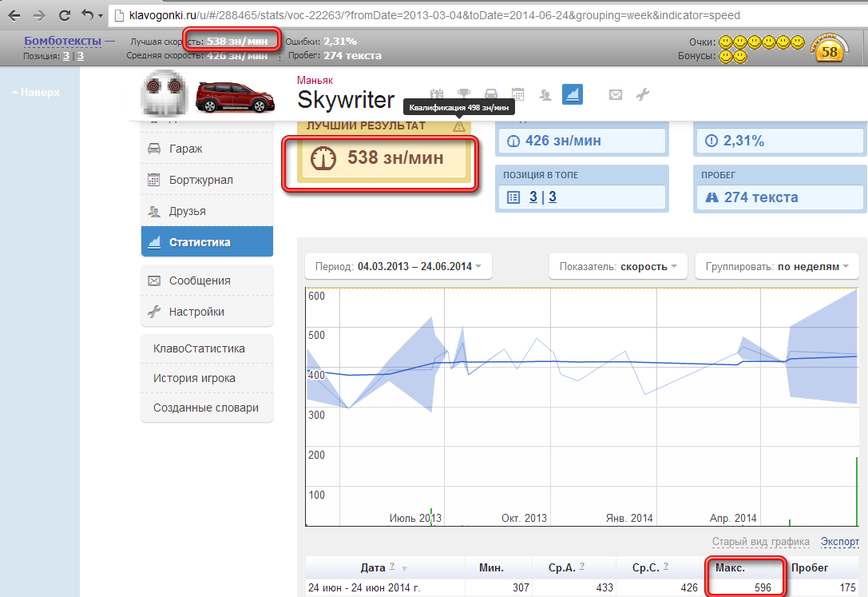Click the Skywriter username heading
This screenshot has height=597, width=868.
pos(346,100)
